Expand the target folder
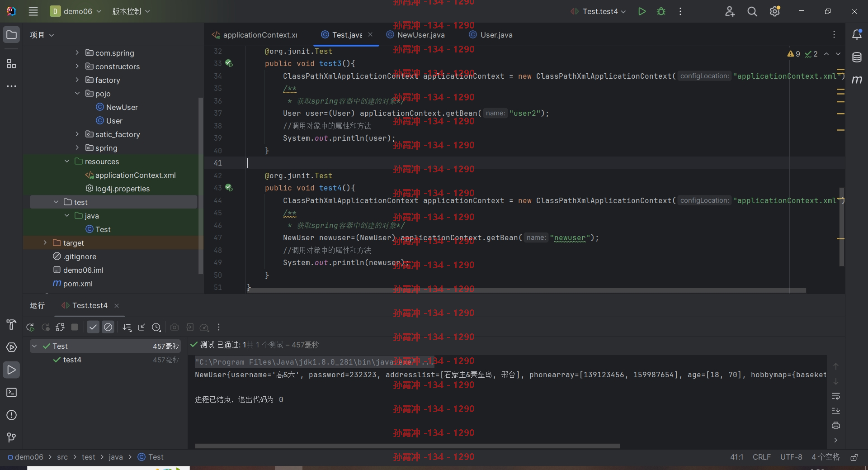 coord(45,243)
